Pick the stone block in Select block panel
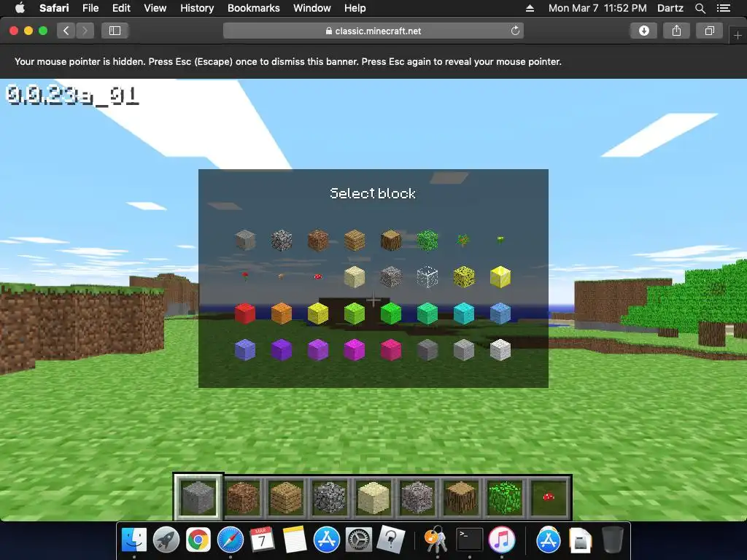747x560 pixels. point(245,240)
